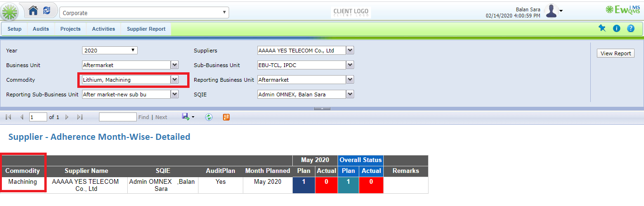Image resolution: width=644 pixels, height=206 pixels.
Task: Expand the Reporting Sub-Business Unit dropdown
Action: [x=174, y=94]
